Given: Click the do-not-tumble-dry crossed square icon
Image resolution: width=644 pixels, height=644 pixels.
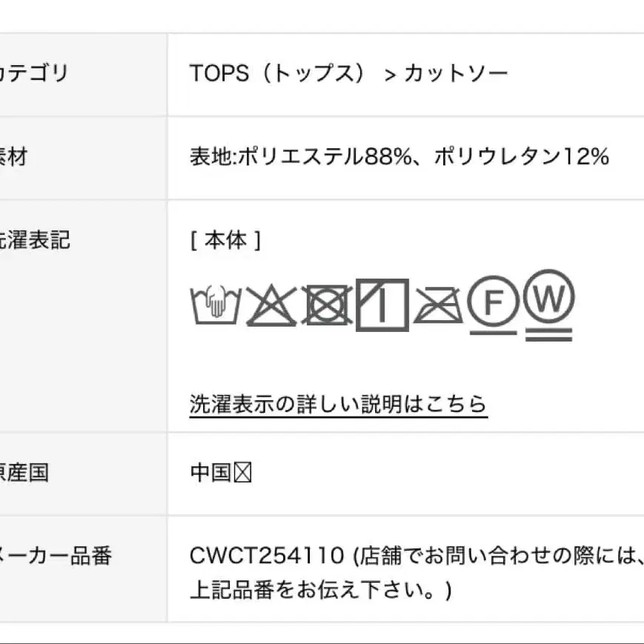Looking at the screenshot, I should click(327, 305).
